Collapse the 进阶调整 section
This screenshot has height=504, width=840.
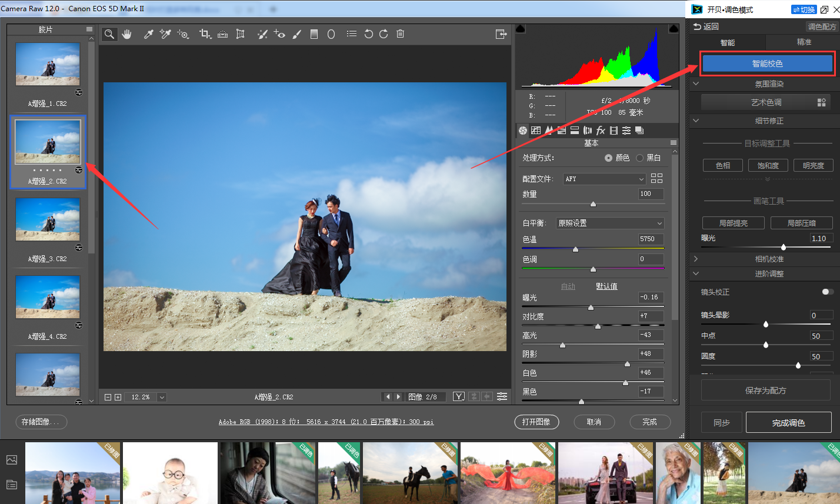tap(696, 273)
